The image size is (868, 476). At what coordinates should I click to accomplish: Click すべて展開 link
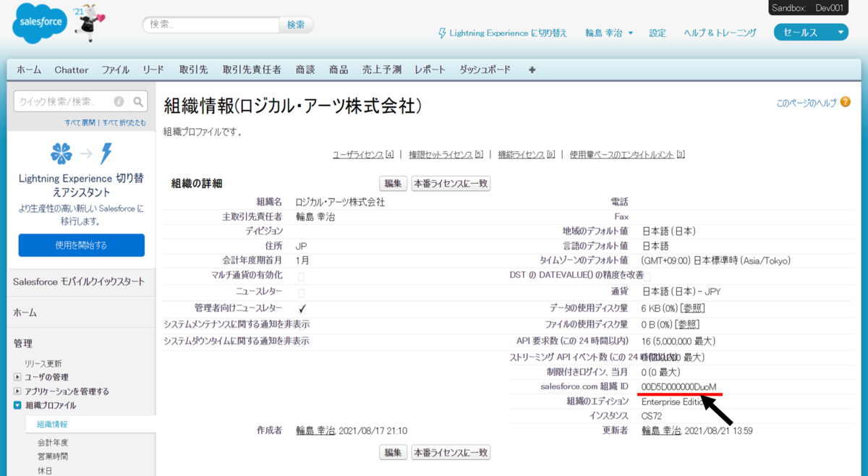[81, 123]
